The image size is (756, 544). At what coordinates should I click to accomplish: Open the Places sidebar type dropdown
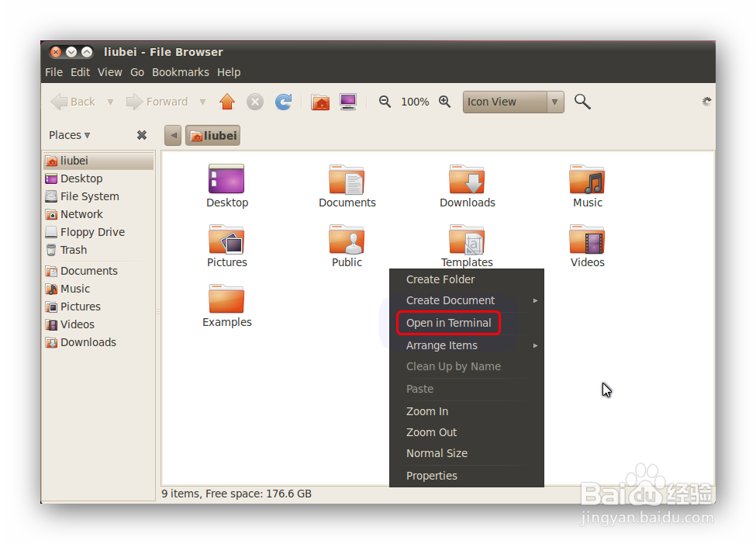(70, 135)
